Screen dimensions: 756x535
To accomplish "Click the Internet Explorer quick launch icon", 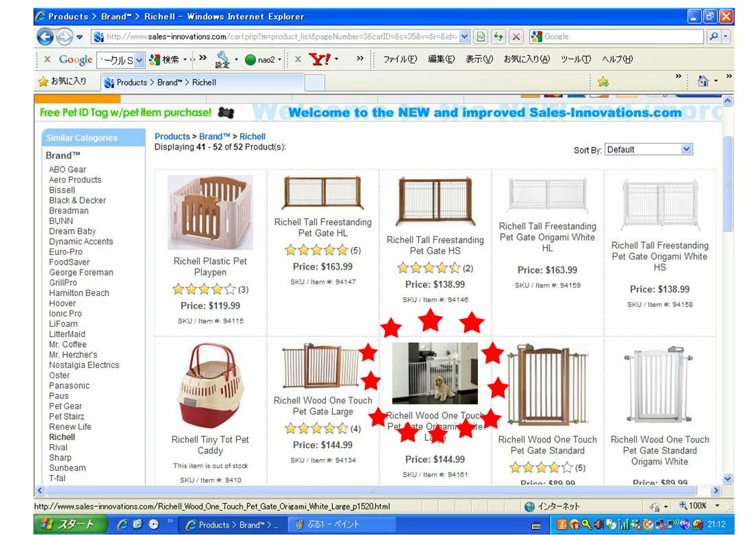I will click(123, 524).
